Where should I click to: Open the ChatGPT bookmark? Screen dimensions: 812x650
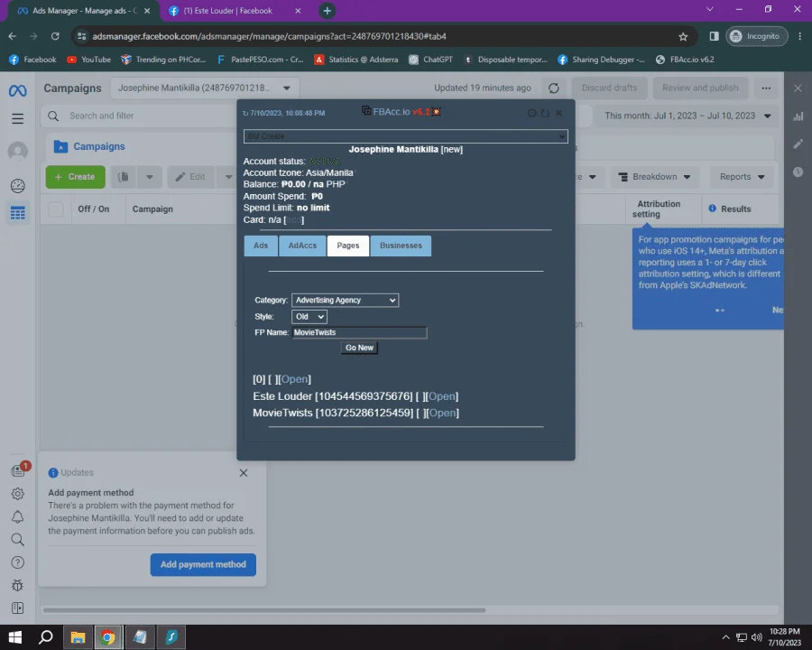(430, 60)
